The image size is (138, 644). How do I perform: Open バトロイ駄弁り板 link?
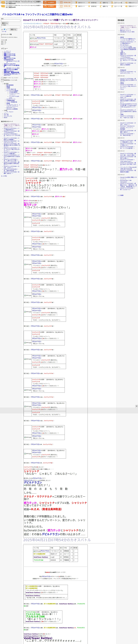11,89
